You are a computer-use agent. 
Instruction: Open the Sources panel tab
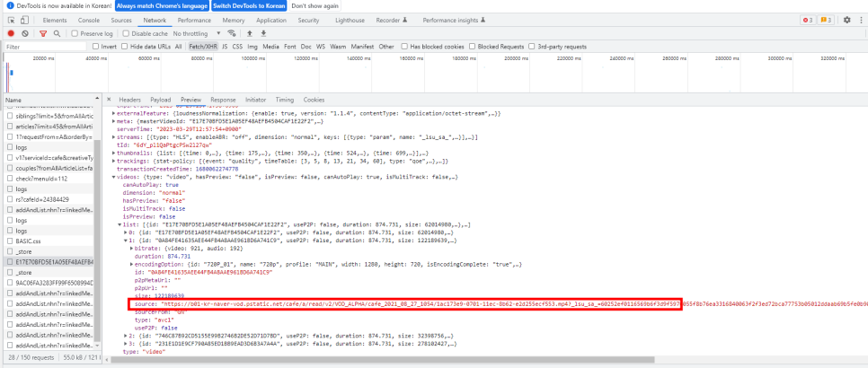[121, 20]
